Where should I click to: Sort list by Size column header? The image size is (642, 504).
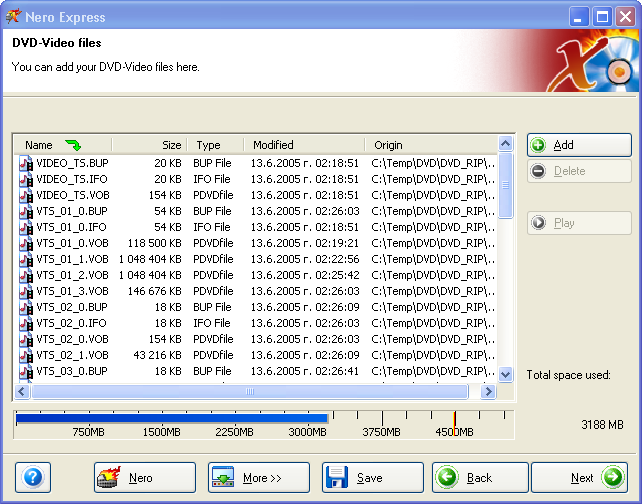(x=149, y=145)
